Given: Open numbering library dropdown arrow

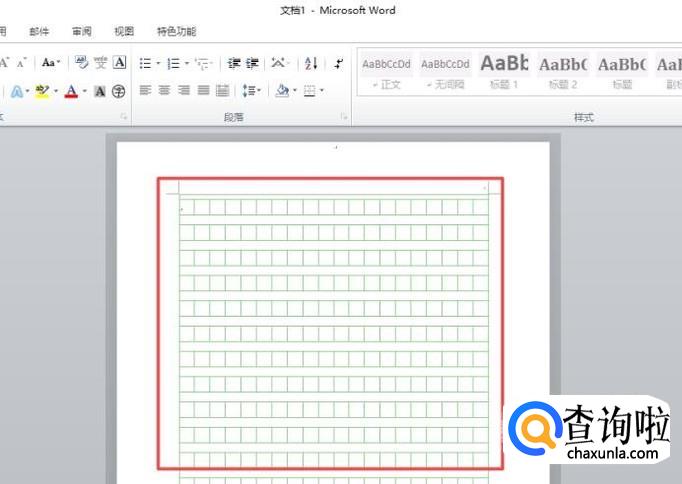Looking at the screenshot, I should 187,63.
